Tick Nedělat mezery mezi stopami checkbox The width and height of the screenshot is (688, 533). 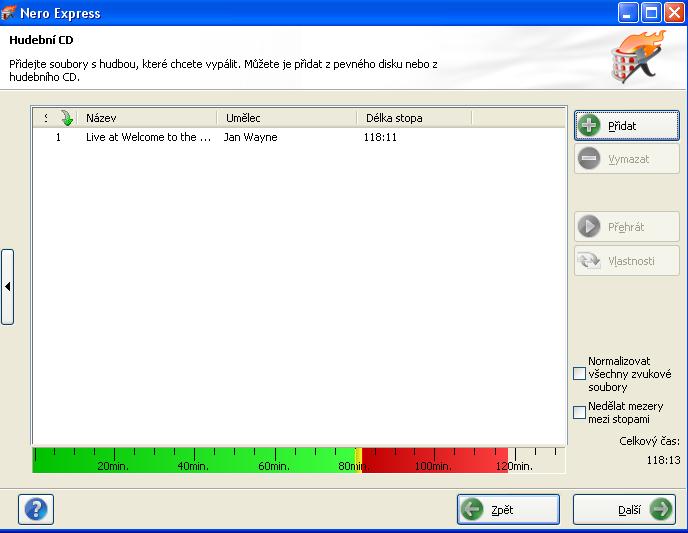[x=579, y=412]
